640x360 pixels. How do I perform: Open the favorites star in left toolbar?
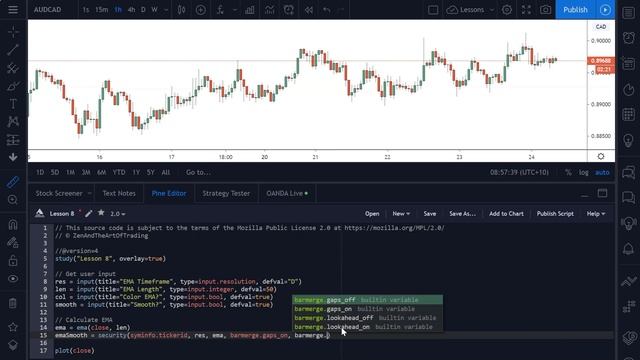pos(13,327)
